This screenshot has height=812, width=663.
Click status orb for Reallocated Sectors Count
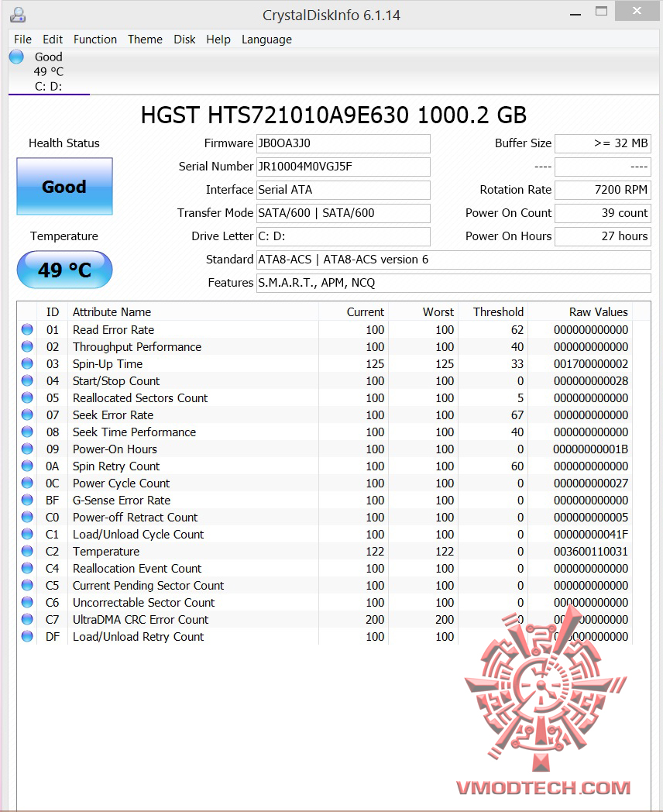pyautogui.click(x=27, y=397)
